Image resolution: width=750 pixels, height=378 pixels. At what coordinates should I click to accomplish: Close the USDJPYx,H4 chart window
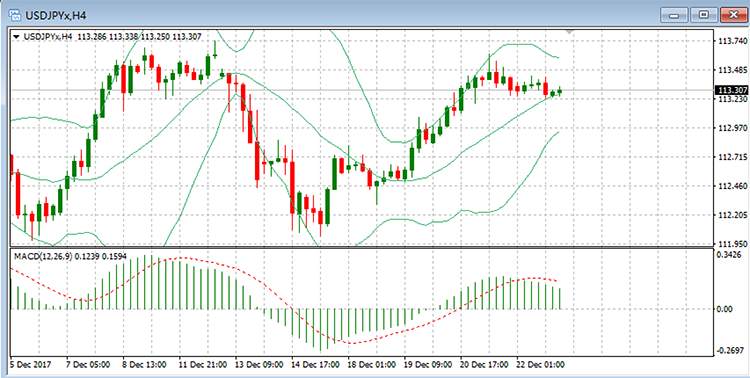pos(733,15)
